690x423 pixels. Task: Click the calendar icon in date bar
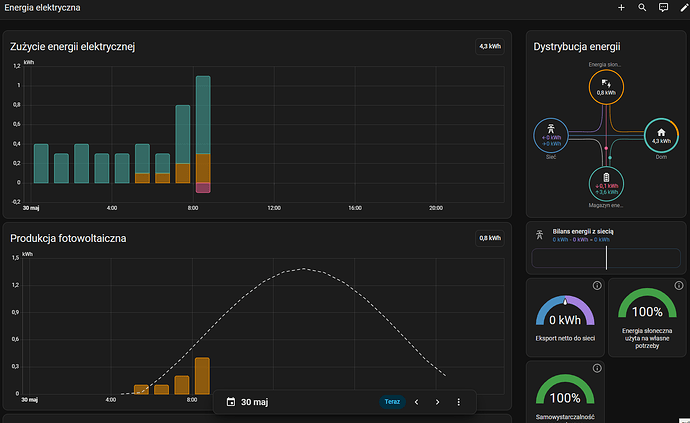click(231, 402)
